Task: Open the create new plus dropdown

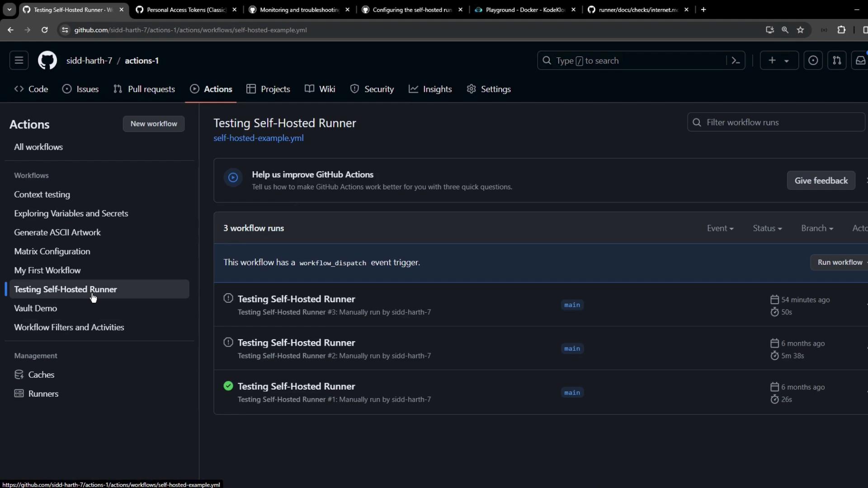Action: tap(778, 61)
